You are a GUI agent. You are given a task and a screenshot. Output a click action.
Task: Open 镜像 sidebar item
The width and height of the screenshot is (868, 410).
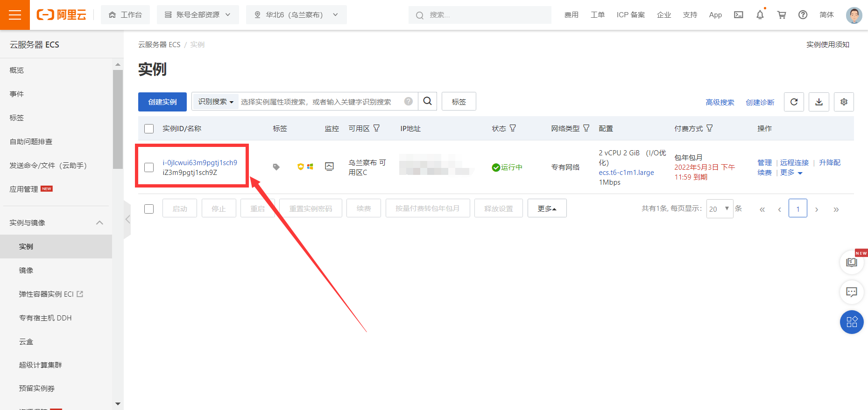(x=26, y=270)
